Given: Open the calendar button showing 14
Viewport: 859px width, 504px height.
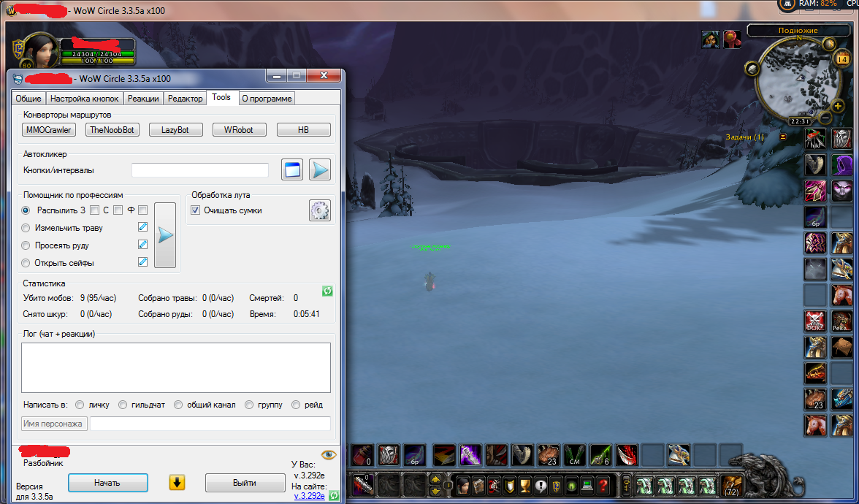Looking at the screenshot, I should point(842,58).
